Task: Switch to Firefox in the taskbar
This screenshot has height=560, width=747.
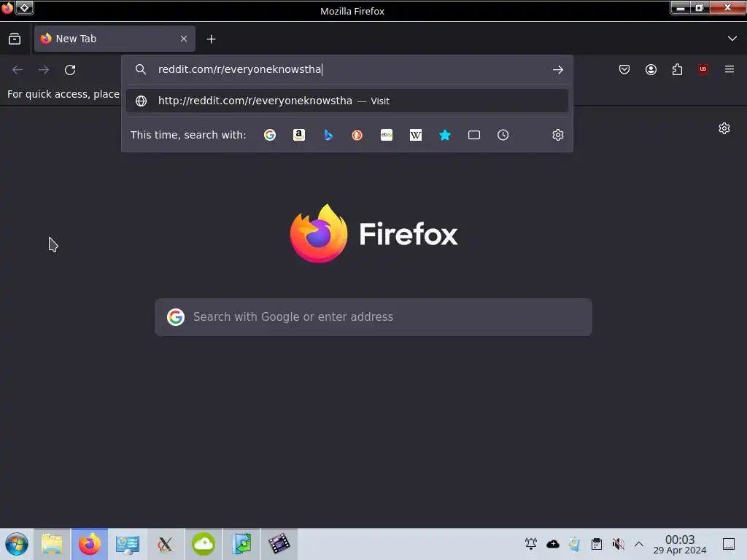Action: tap(90, 544)
